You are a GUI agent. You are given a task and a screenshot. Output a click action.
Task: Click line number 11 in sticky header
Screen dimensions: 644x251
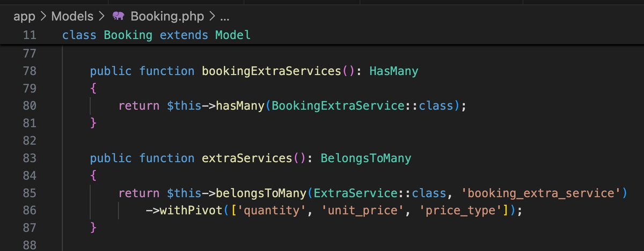(x=30, y=35)
